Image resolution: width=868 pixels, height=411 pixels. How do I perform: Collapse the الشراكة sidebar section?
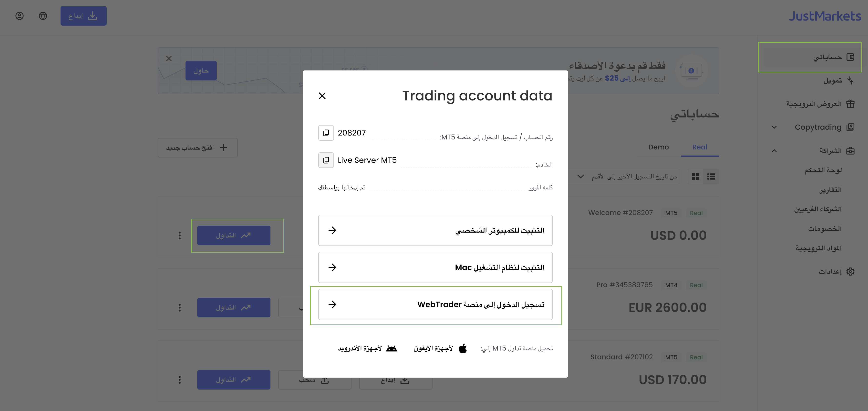774,150
